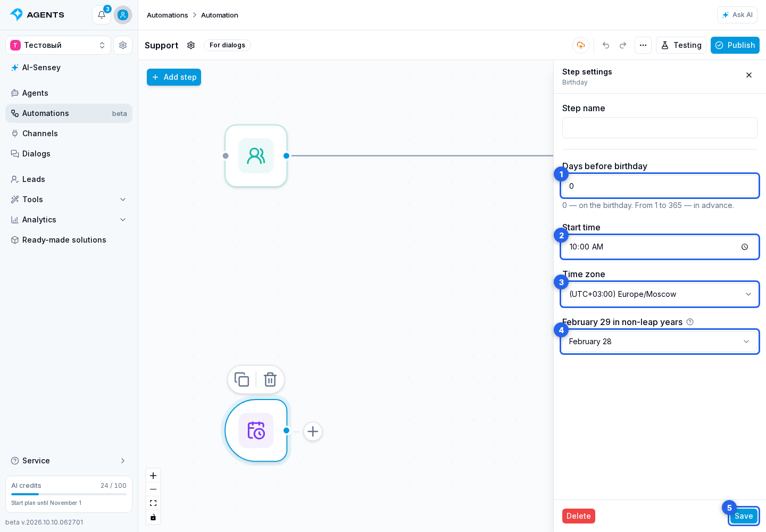
Task: Close the Step settings panel
Action: click(x=749, y=75)
